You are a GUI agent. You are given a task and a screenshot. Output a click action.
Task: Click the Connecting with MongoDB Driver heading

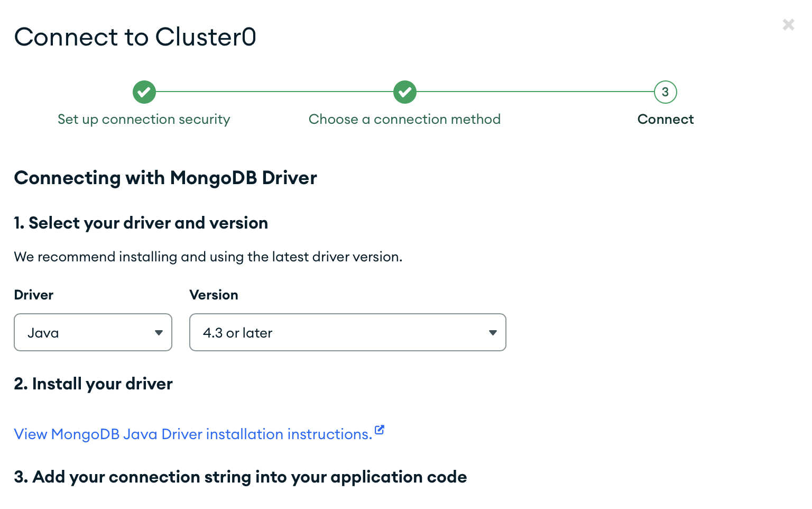[x=165, y=178]
